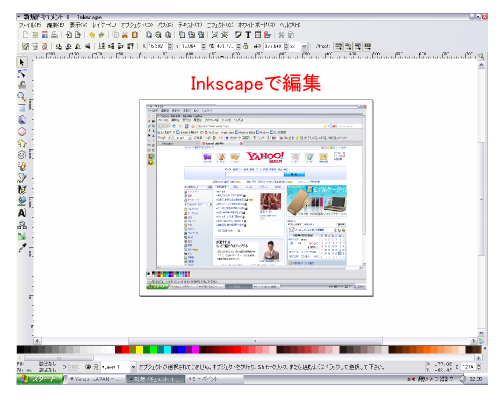Pick the cyan palette swatch

[167, 349]
